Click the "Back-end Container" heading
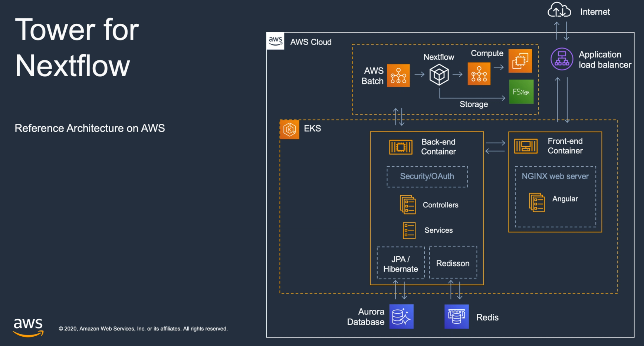This screenshot has width=644, height=346. point(438,147)
